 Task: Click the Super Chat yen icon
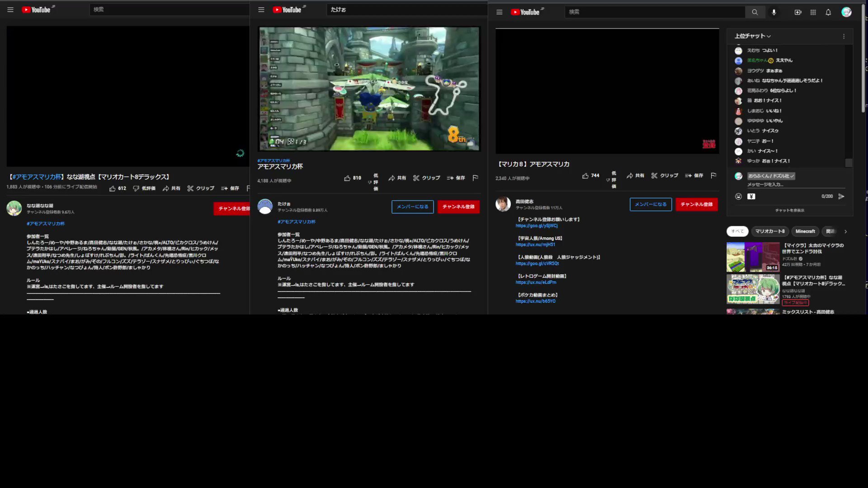[751, 196]
